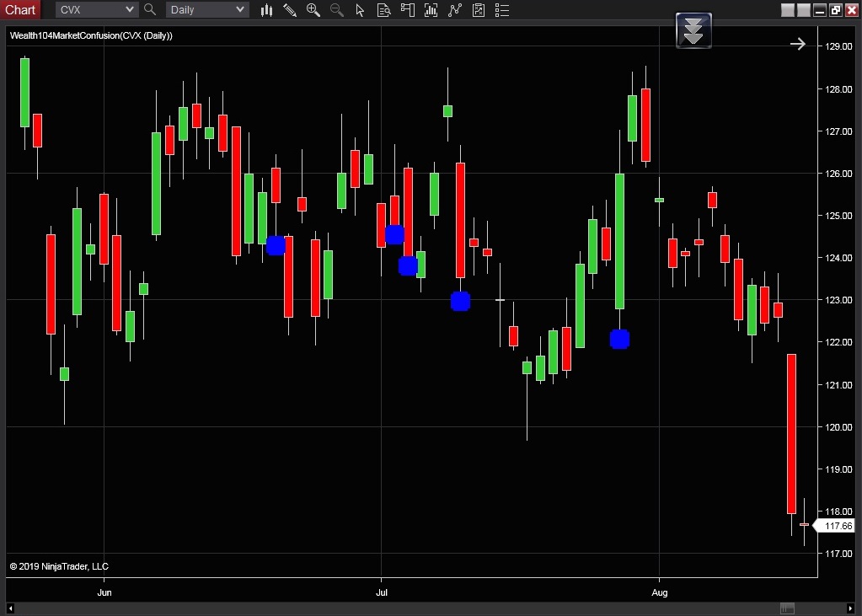862x616 pixels.
Task: Click the 117.66 current price marker
Action: 837,526
